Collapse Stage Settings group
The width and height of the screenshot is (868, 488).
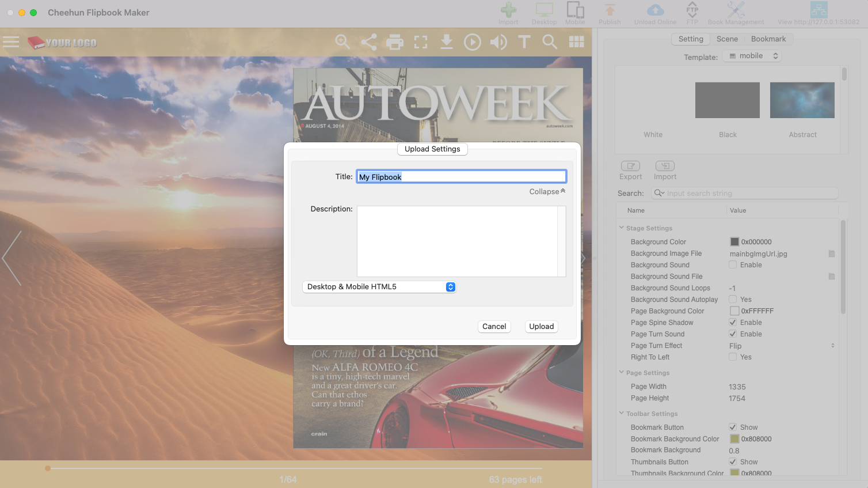[622, 228]
